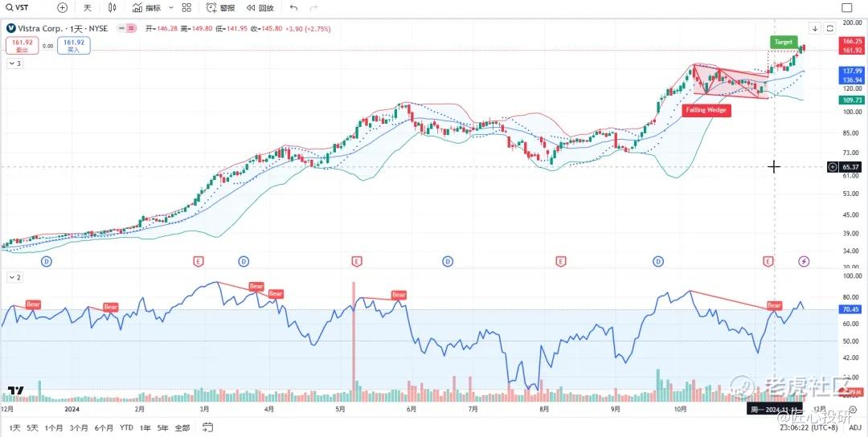
Task: Select the Falling Wedge label
Action: tap(706, 110)
